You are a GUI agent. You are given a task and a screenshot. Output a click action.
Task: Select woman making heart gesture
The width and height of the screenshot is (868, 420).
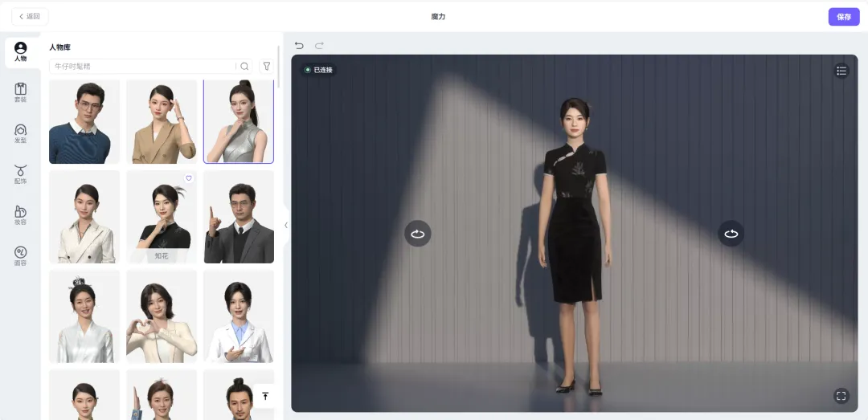pos(162,316)
